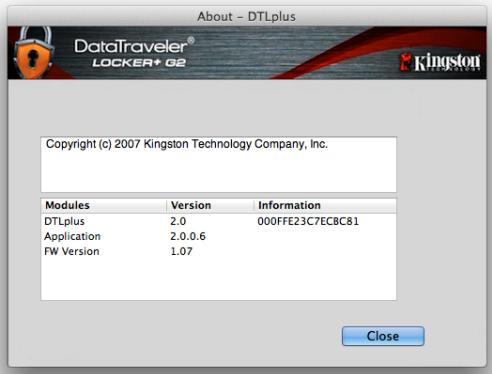This screenshot has height=374, width=492.
Task: Click the firmware version value 1.07
Action: point(181,251)
